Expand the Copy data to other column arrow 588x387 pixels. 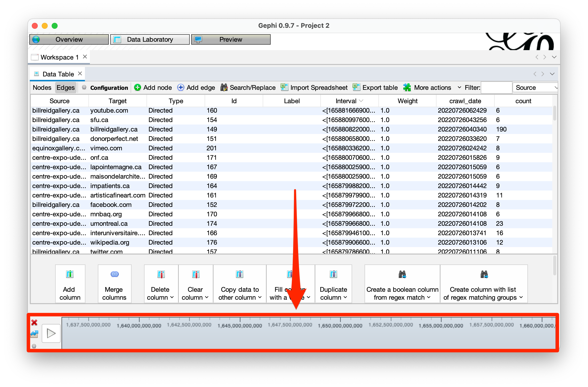coord(260,297)
